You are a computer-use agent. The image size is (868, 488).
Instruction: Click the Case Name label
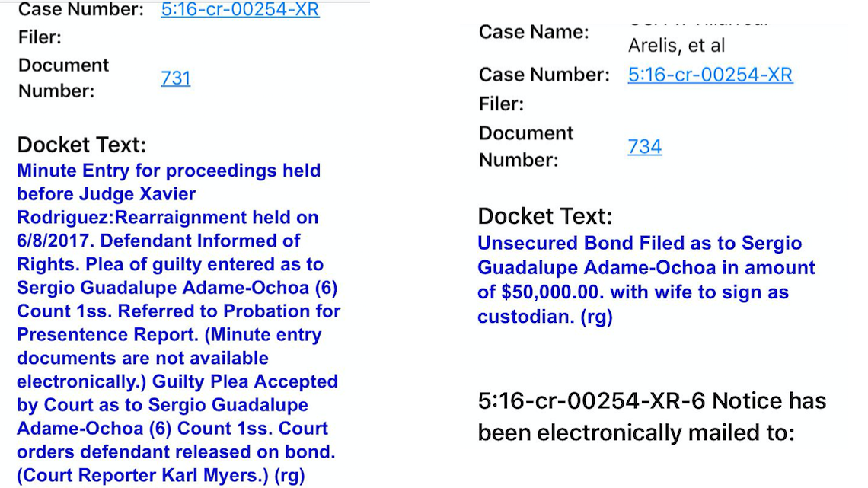[x=534, y=32]
